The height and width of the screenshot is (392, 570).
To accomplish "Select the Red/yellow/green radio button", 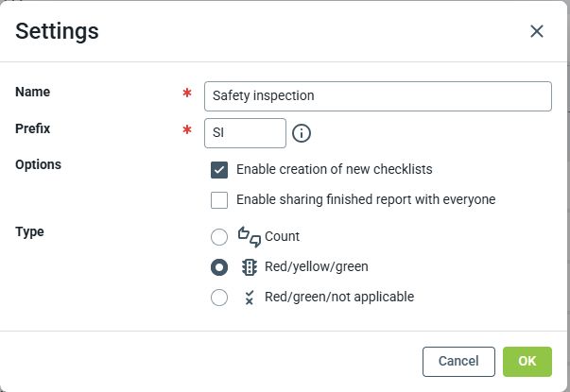I will click(x=219, y=267).
